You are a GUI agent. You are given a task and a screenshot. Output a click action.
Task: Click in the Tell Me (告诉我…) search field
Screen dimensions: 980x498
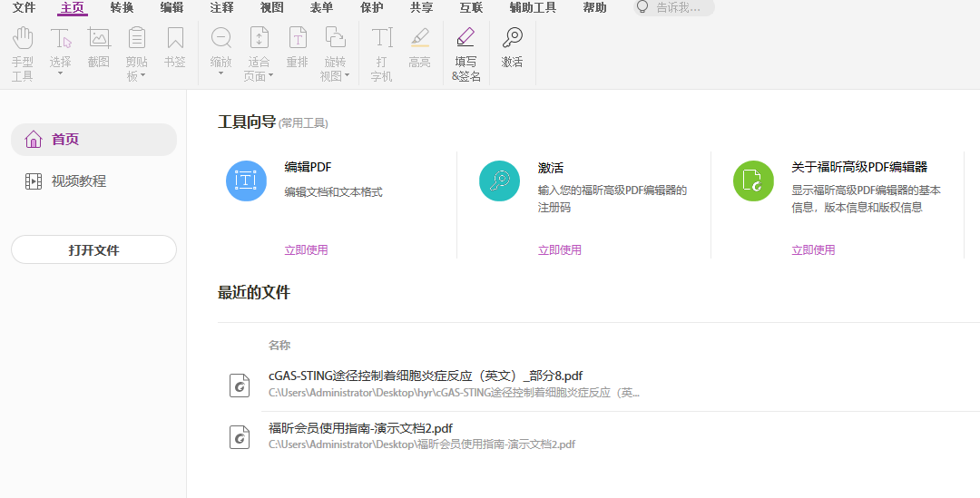tap(674, 8)
